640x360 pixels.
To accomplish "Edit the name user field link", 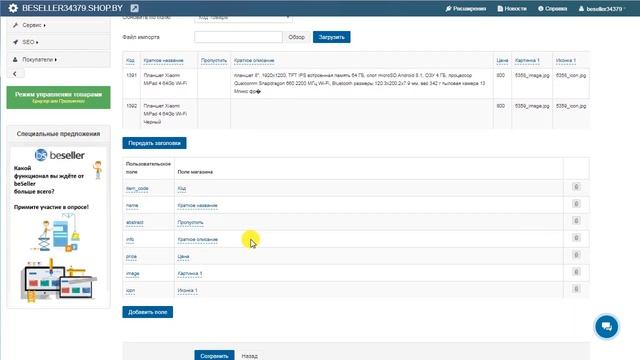I will click(132, 205).
